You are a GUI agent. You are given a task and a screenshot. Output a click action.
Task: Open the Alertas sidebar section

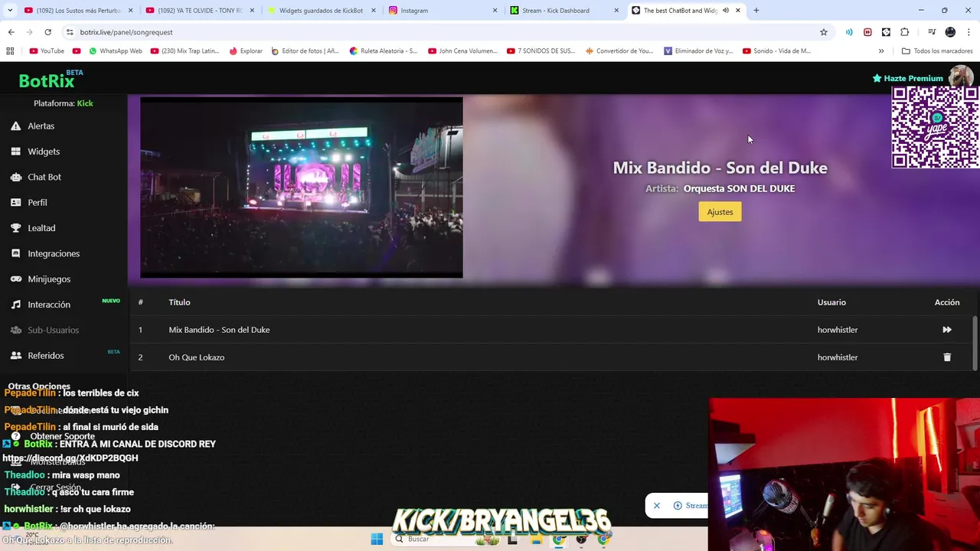pos(41,126)
